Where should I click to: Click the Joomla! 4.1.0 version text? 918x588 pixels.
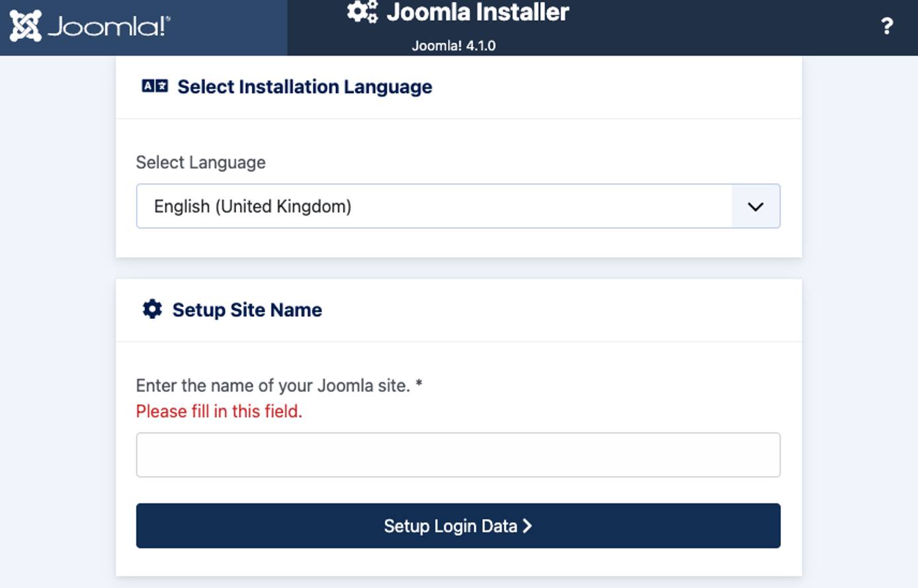pyautogui.click(x=454, y=46)
